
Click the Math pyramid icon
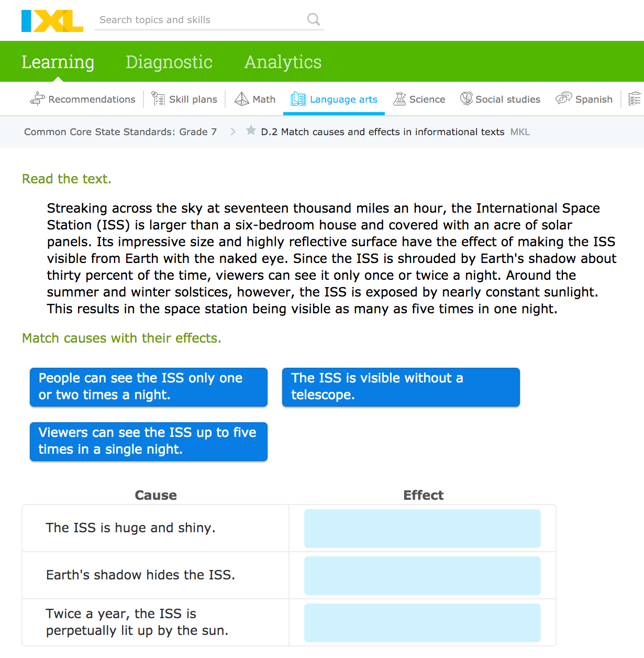point(241,98)
